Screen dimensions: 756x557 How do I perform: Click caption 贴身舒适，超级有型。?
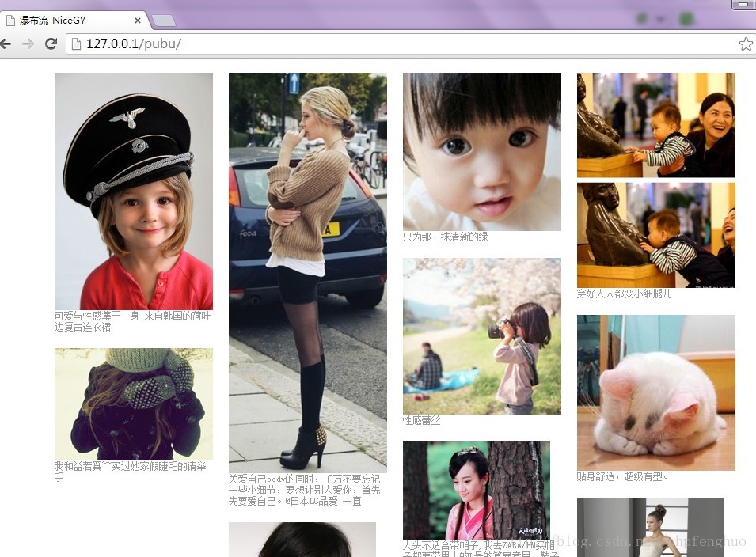click(623, 476)
